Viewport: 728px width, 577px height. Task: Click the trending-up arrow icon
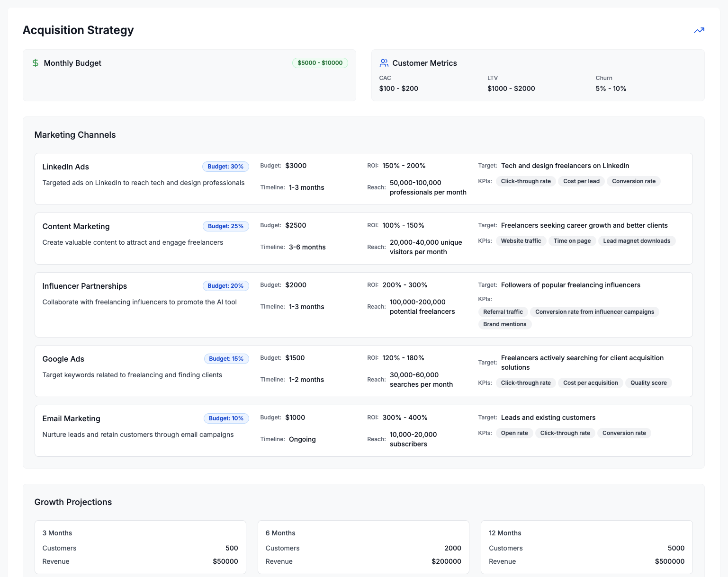pos(699,30)
